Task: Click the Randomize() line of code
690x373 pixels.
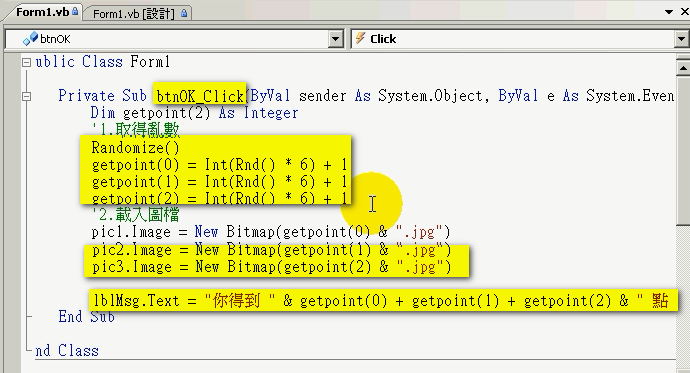Action: (136, 148)
